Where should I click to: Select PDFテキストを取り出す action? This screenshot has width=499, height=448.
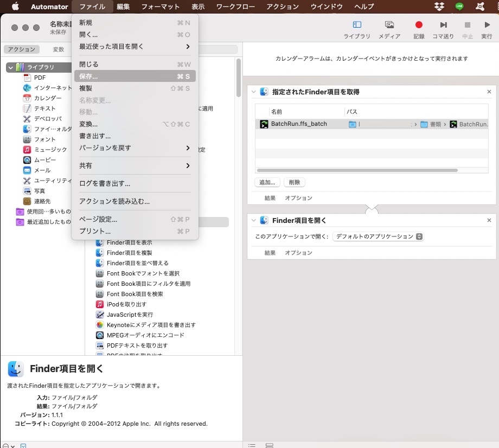point(132,345)
